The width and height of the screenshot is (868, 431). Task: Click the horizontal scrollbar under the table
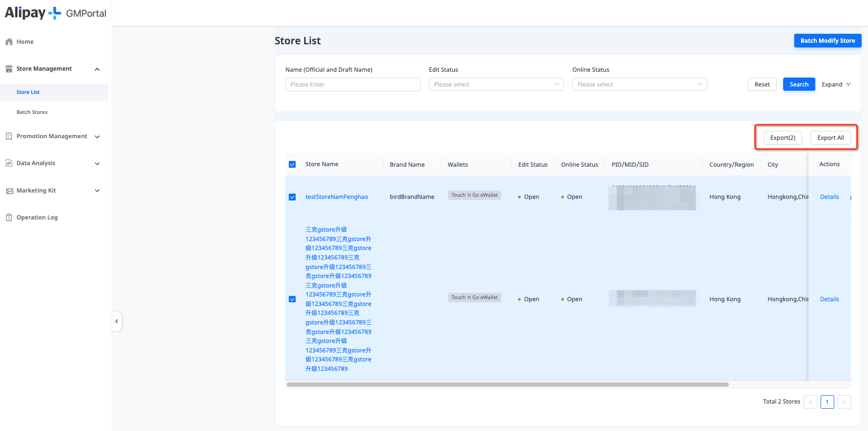click(507, 385)
